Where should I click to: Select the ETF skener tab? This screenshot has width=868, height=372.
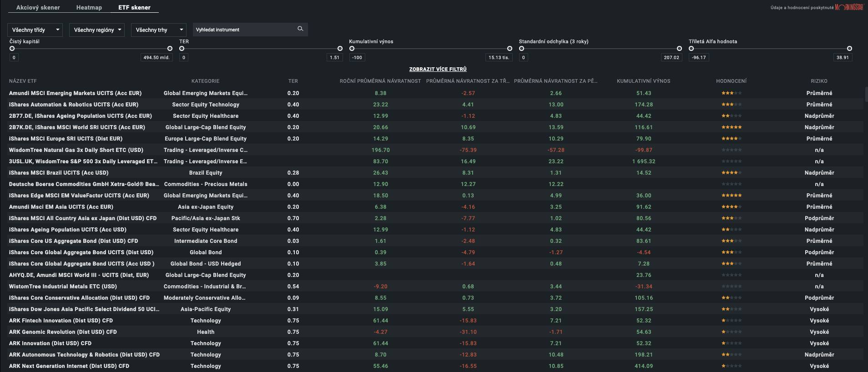134,7
